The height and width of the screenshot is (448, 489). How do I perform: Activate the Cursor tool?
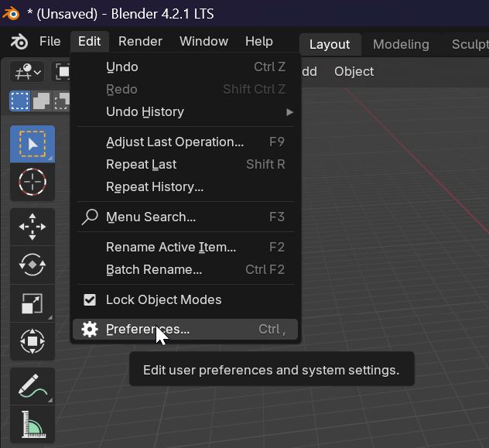pos(32,182)
